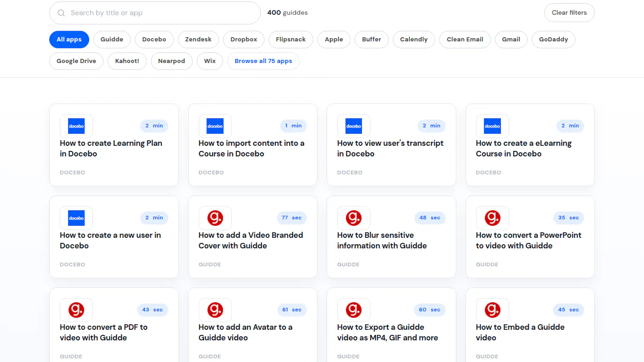
Task: Select the Wix filter
Action: click(210, 61)
